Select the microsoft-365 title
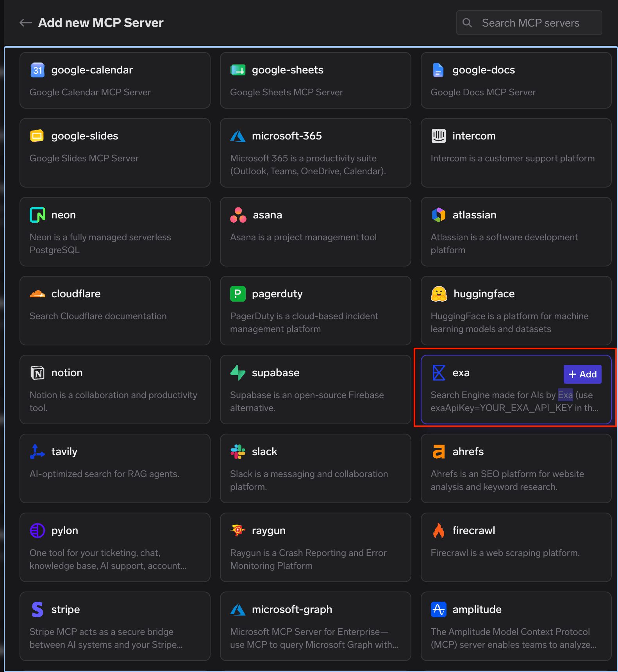 (287, 136)
